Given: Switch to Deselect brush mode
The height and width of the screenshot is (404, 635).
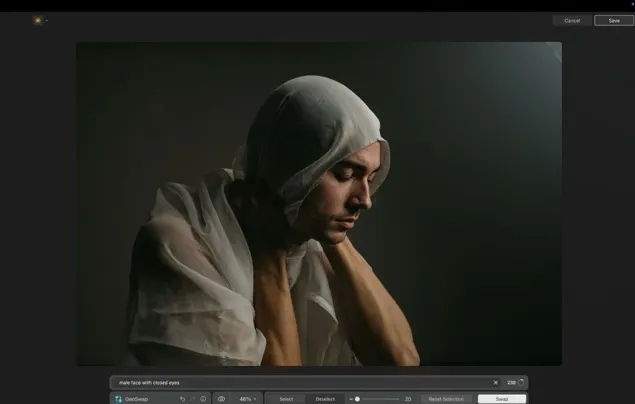Looking at the screenshot, I should 325,398.
